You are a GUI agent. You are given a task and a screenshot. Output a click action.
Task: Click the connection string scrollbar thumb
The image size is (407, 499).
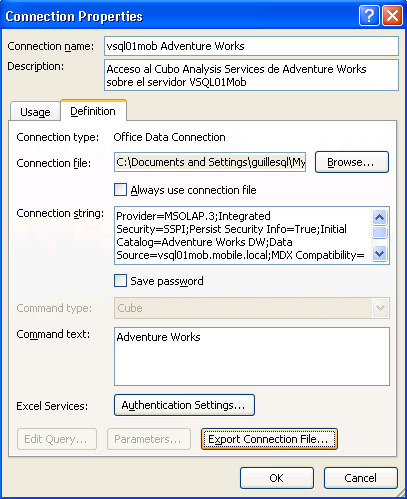click(380, 232)
